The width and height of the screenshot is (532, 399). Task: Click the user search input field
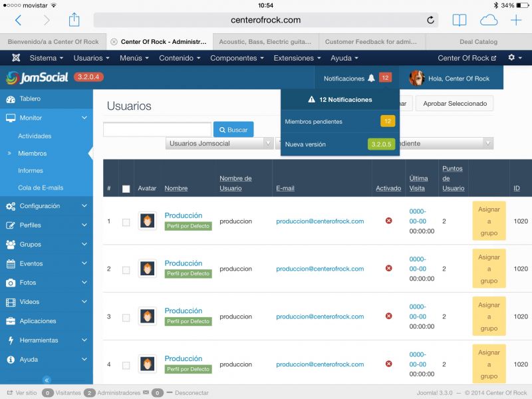(157, 130)
